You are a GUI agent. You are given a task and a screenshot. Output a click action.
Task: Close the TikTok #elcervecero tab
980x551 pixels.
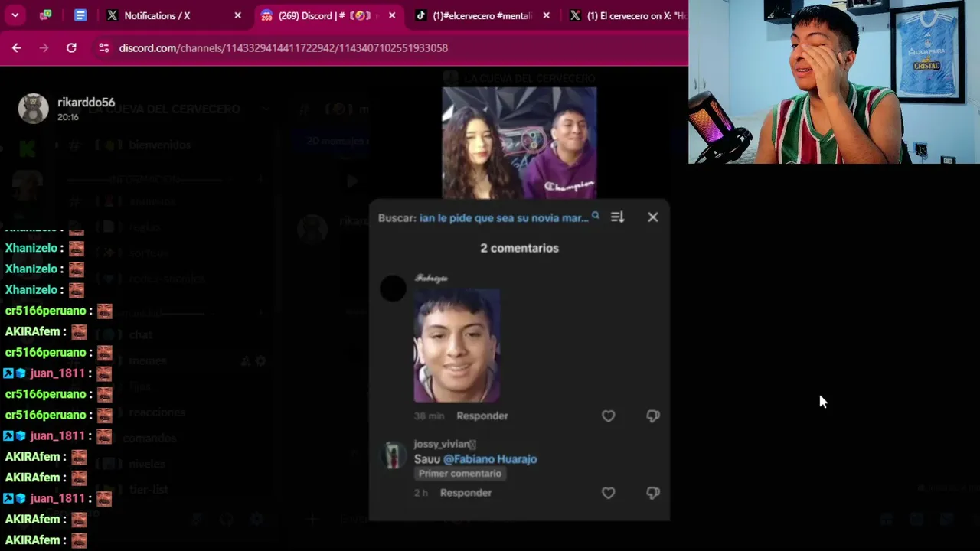point(546,15)
